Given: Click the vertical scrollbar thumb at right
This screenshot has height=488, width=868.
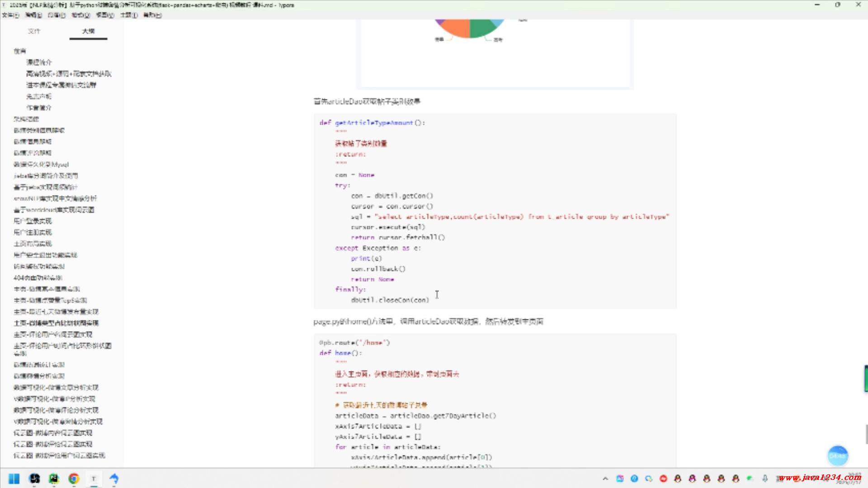Looking at the screenshot, I should point(866,434).
